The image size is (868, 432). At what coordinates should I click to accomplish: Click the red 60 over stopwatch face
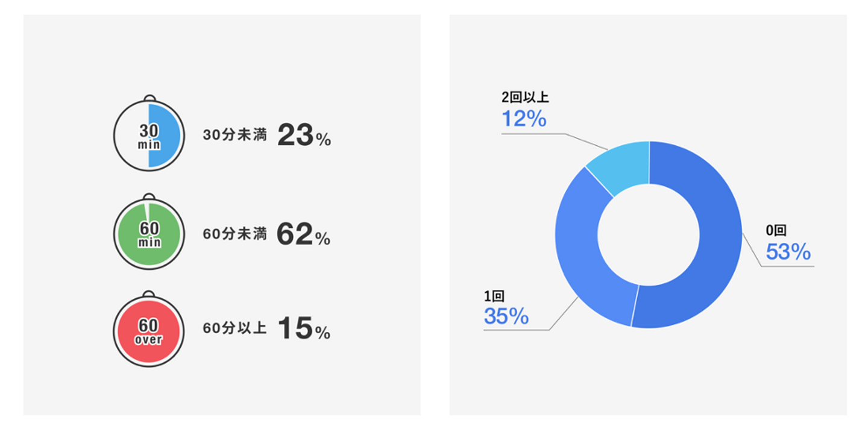click(x=148, y=331)
